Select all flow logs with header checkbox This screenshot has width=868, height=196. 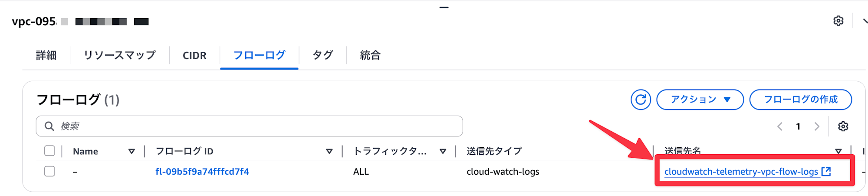coord(49,151)
